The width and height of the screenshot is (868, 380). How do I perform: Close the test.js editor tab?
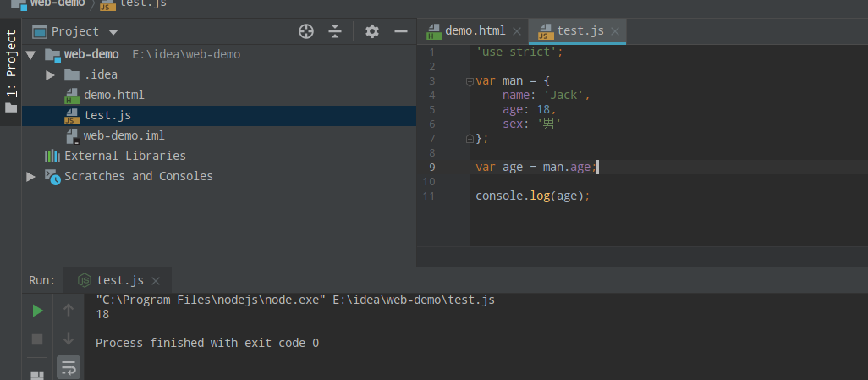pos(615,31)
